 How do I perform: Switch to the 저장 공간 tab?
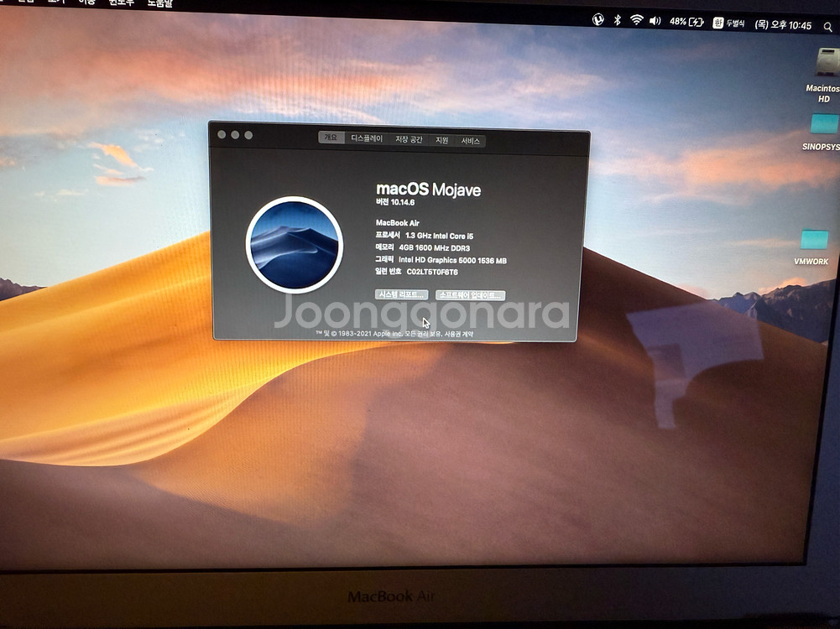click(x=410, y=139)
